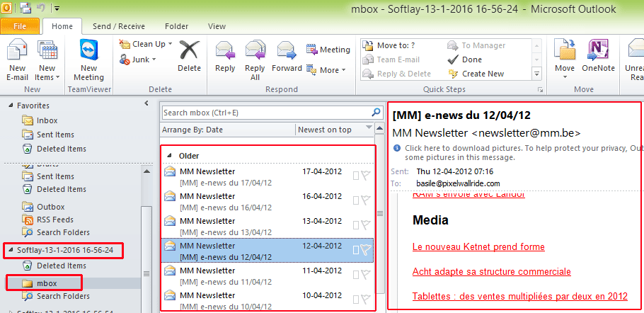Open the Junk dropdown
644x313 pixels.
coord(137,59)
